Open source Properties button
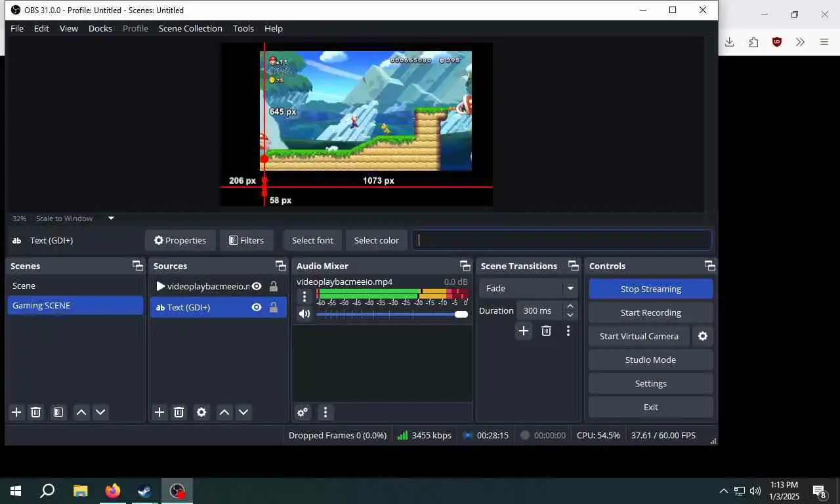 click(x=180, y=240)
